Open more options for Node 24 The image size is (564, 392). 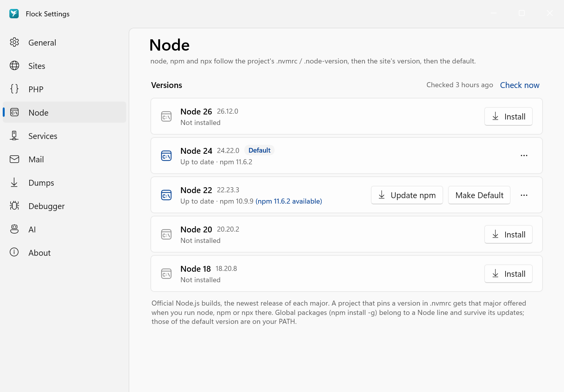524,156
